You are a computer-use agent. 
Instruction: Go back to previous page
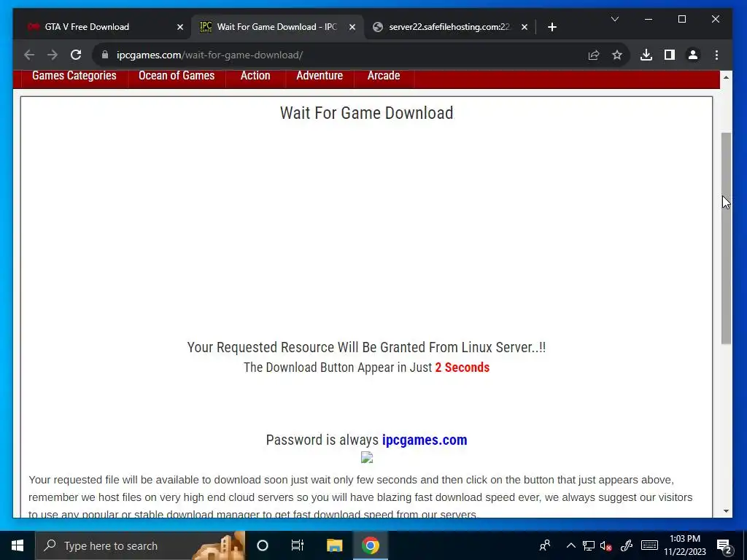pos(29,55)
